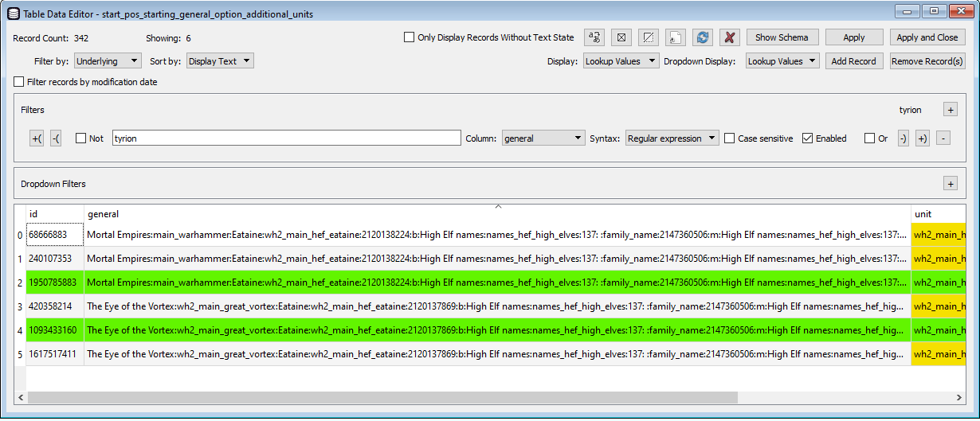The height and width of the screenshot is (421, 980).
Task: Select id cell 240107353
Action: point(55,259)
